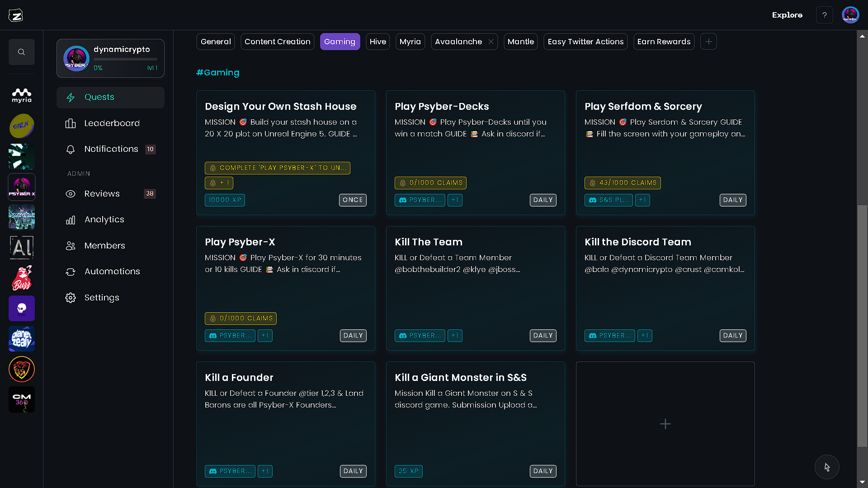868x488 pixels.
Task: Open the Planet Zealy community icon
Action: click(22, 339)
